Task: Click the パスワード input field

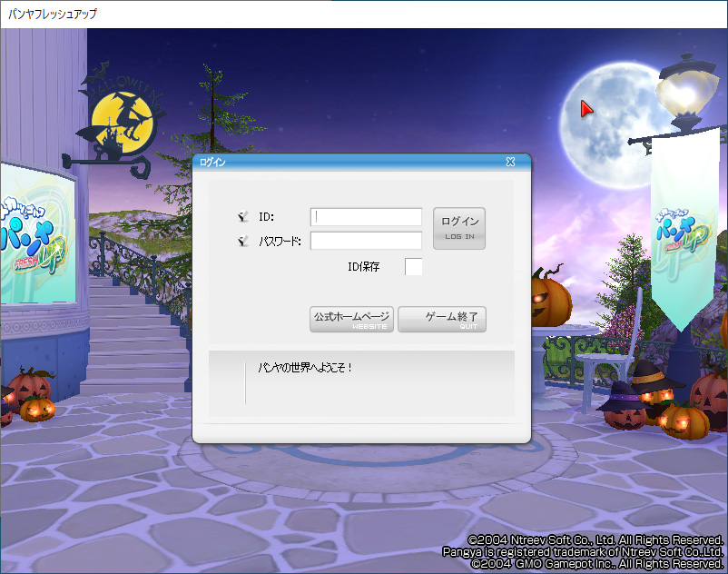Action: 367,241
